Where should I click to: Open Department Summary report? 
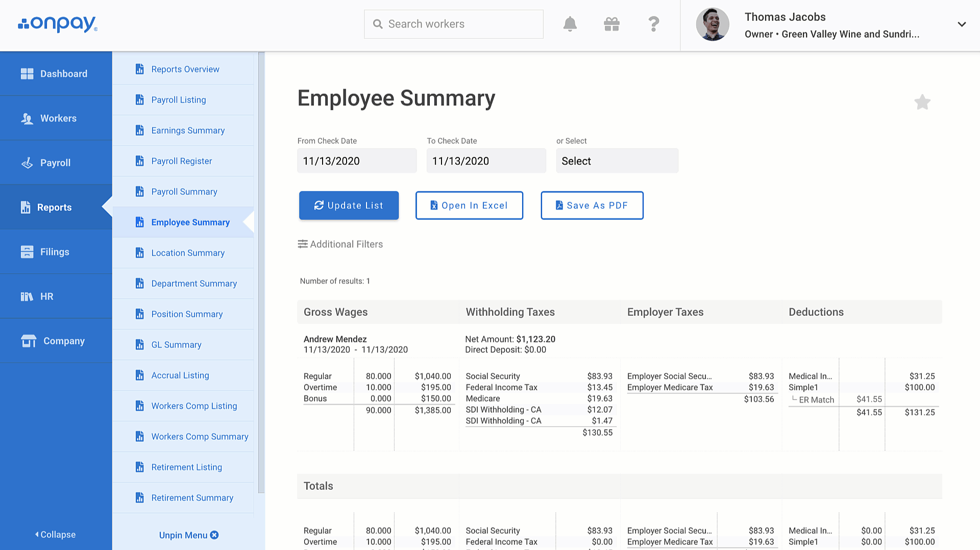click(x=183, y=283)
